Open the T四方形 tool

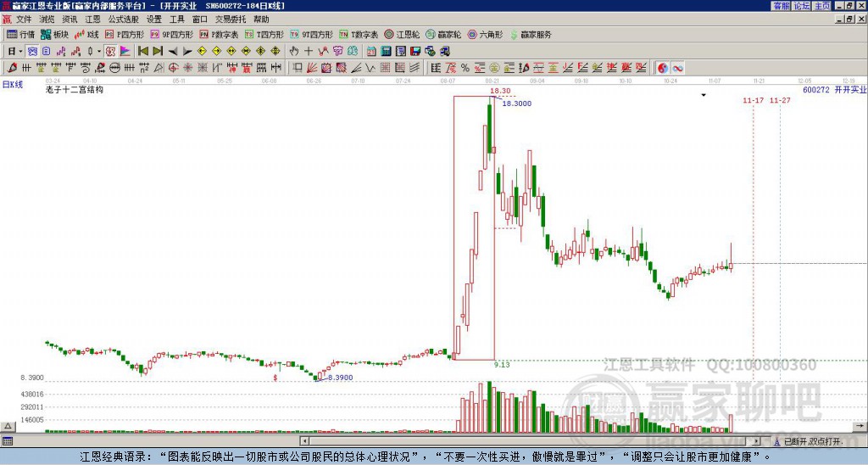[x=264, y=34]
